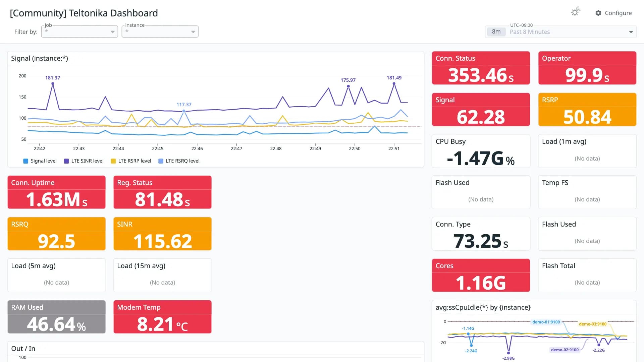Viewport: 644px width, 362px height.
Task: Select the -2.24G point on CPU idle chart
Action: tap(471, 345)
